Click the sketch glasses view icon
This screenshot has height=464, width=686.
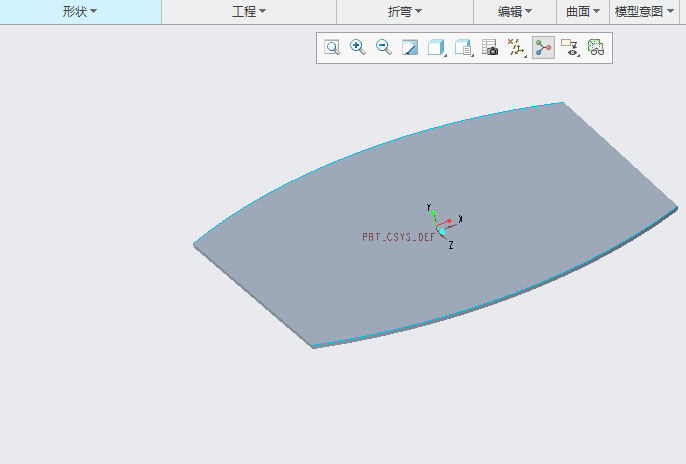[x=596, y=47]
